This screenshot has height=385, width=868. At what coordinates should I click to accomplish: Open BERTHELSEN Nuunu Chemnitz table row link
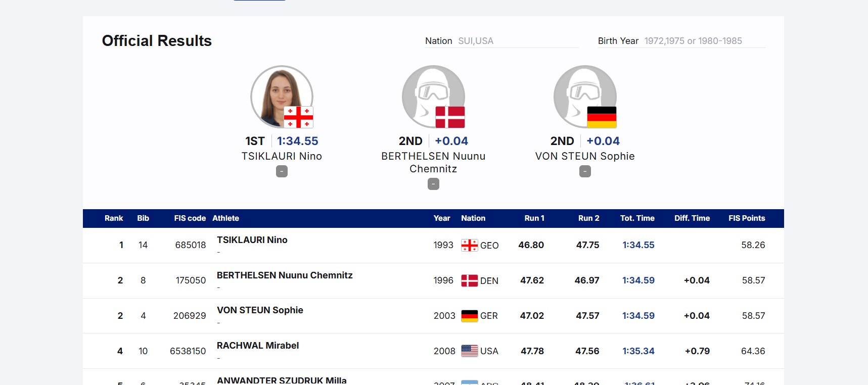[285, 275]
